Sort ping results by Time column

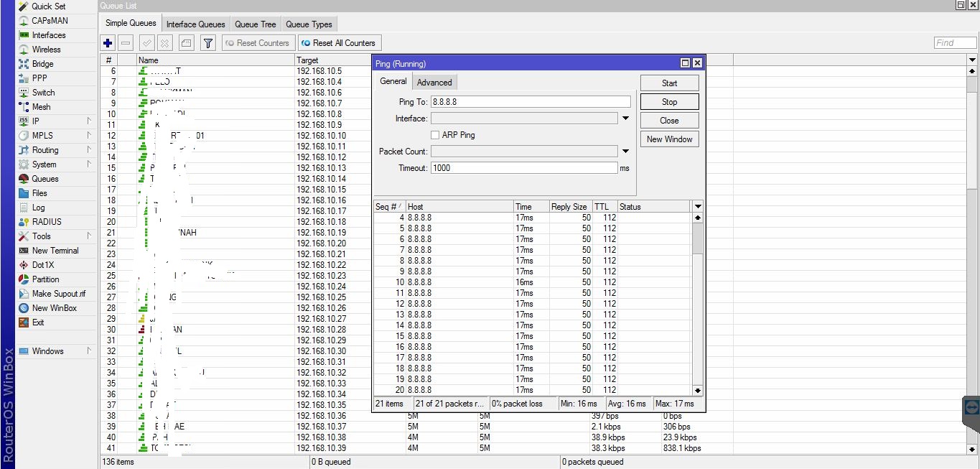(x=531, y=207)
